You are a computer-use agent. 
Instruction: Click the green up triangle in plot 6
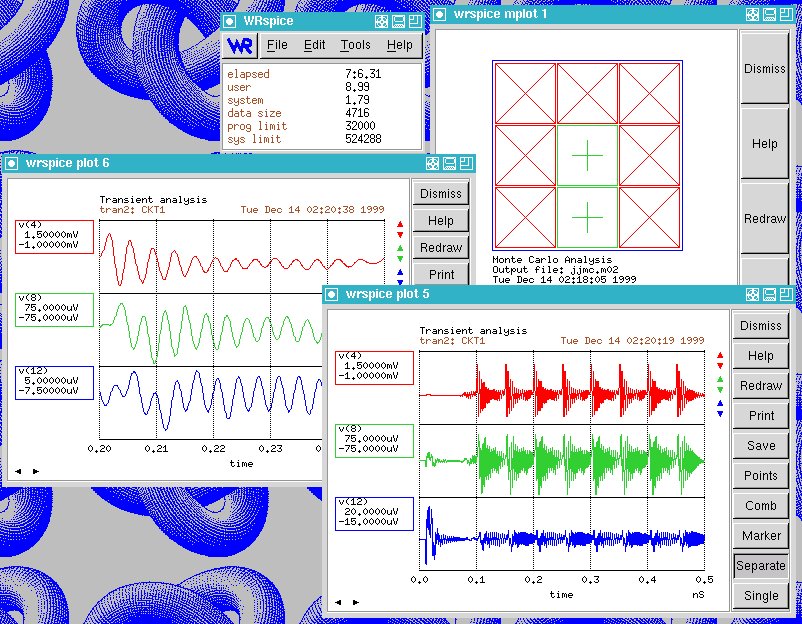(x=400, y=248)
